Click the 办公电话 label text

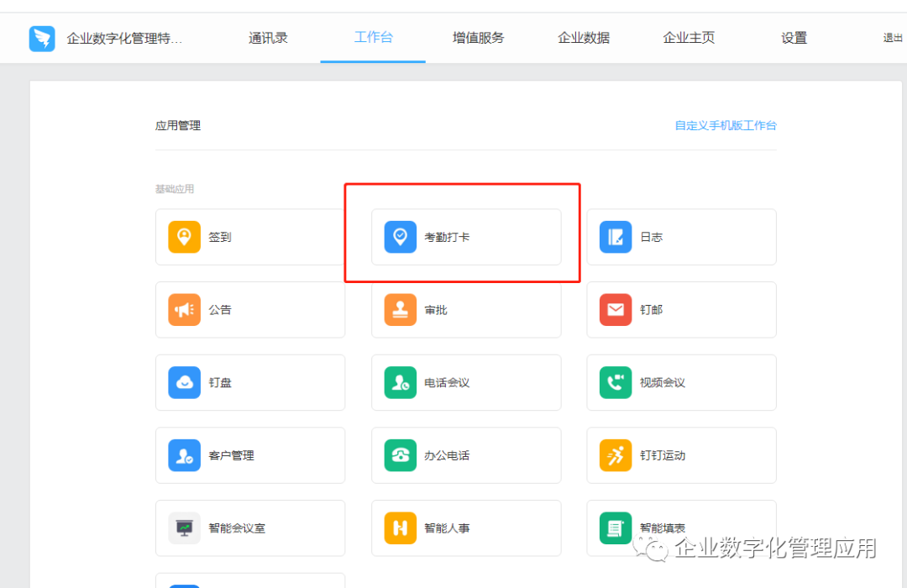[x=447, y=456]
